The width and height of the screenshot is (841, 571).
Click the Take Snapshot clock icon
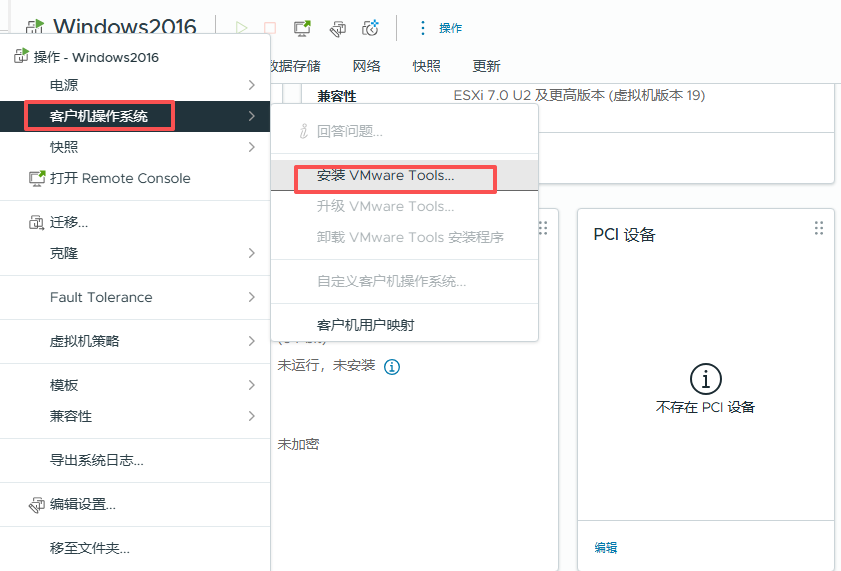(370, 27)
